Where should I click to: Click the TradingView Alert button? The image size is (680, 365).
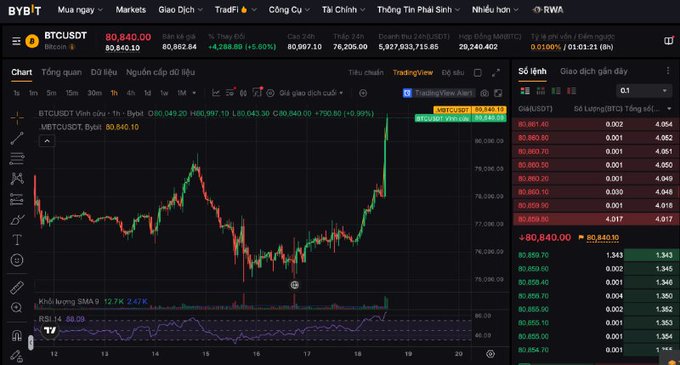click(x=439, y=93)
